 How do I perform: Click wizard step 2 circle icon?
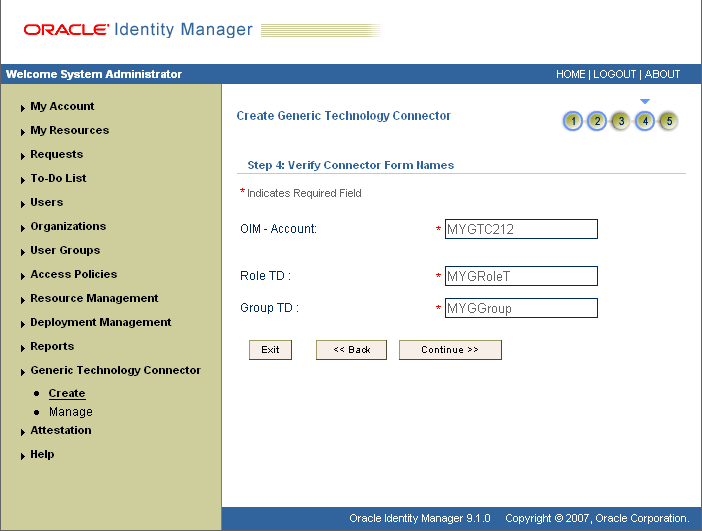597,121
